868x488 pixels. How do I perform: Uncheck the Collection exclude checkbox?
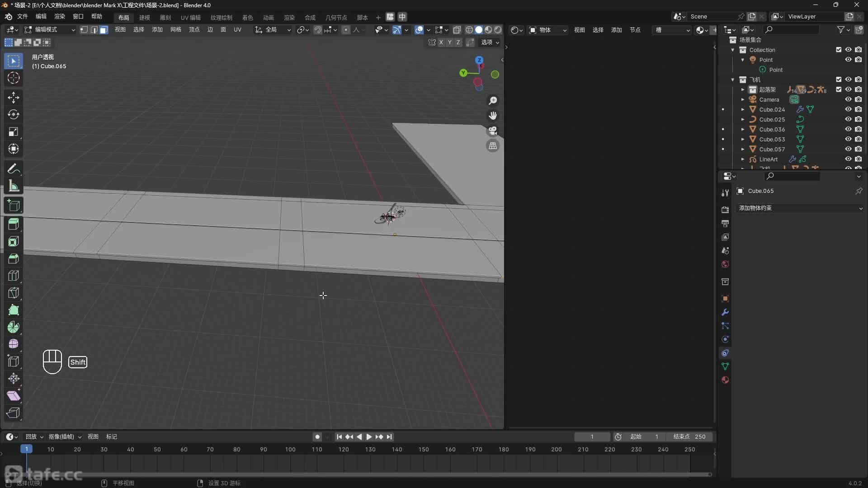click(839, 50)
